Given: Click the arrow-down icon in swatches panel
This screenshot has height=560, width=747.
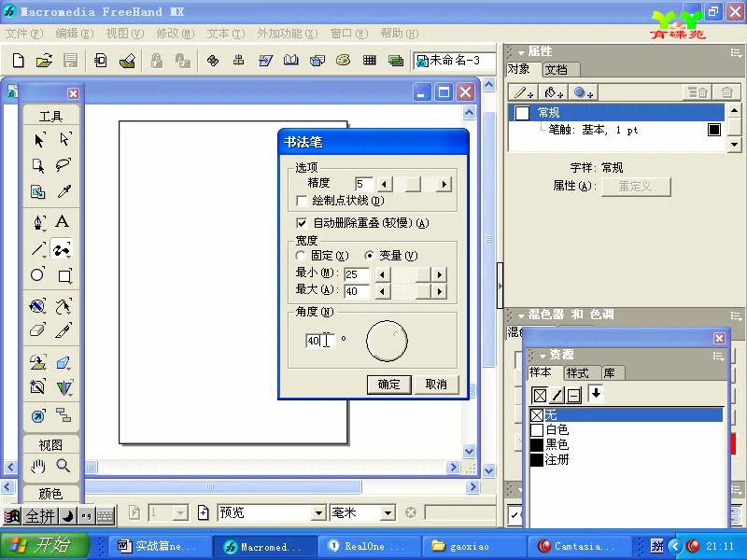Looking at the screenshot, I should coord(596,393).
